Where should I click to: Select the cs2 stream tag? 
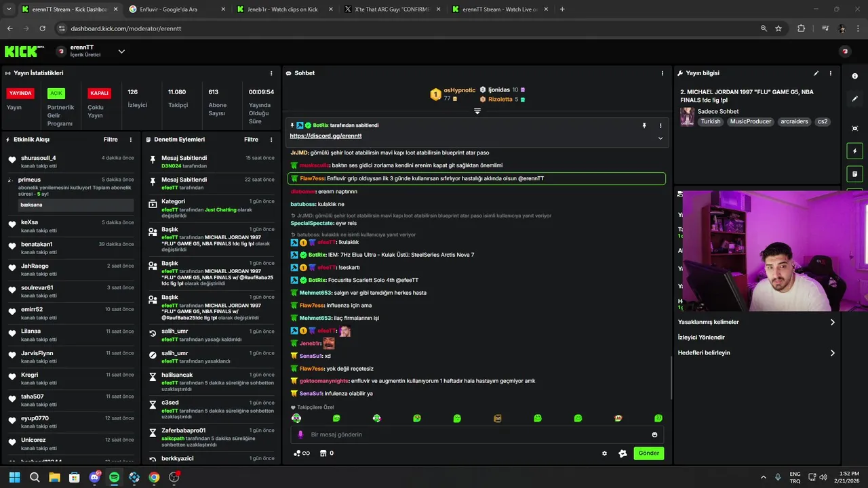click(823, 122)
